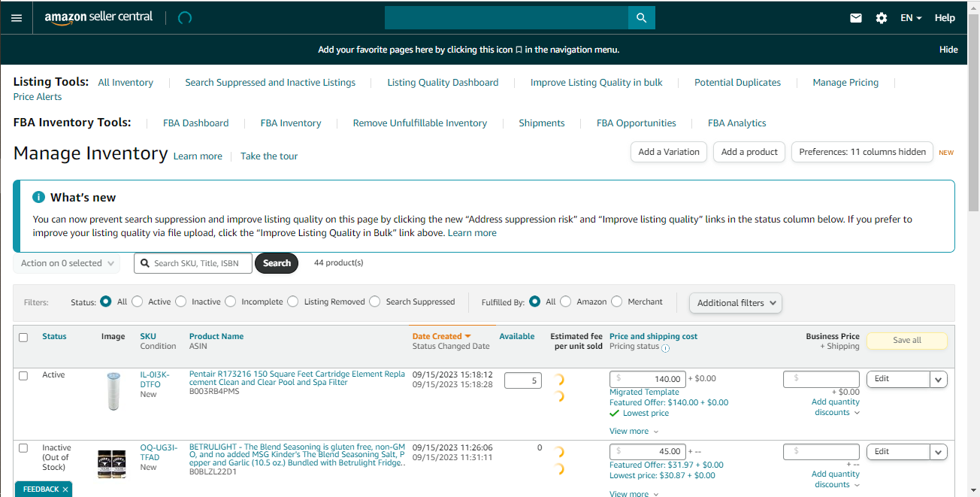Click Hide in the favorites bar

click(x=948, y=50)
